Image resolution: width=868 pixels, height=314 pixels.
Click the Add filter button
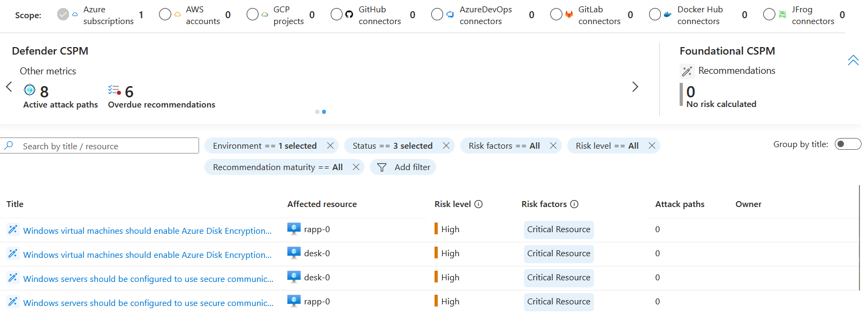pos(403,167)
